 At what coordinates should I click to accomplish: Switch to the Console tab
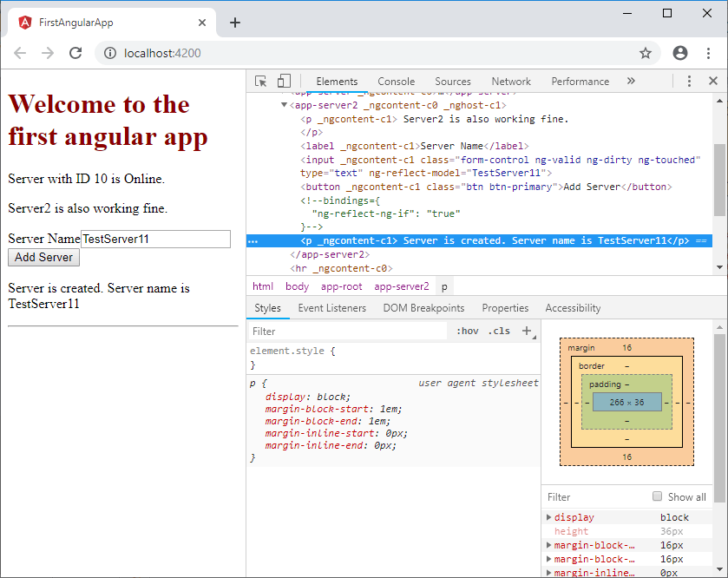(396, 82)
